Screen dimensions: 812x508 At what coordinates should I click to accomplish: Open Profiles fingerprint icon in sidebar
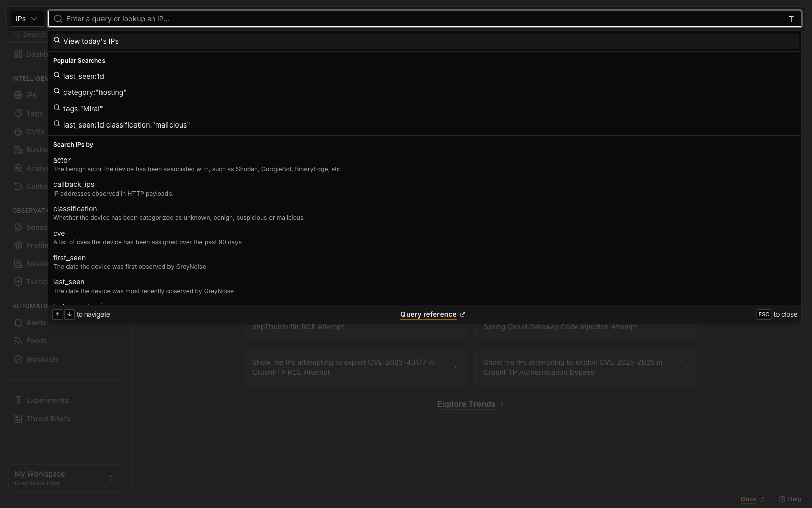tap(18, 245)
